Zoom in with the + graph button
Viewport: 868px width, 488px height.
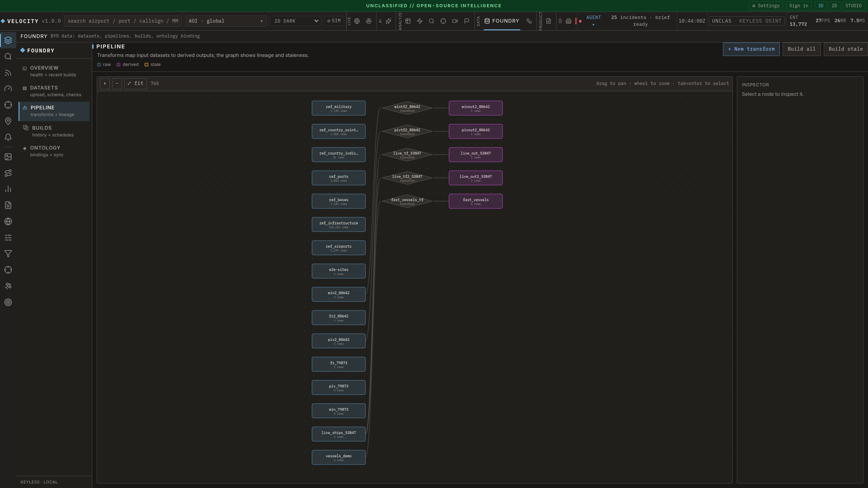[105, 84]
